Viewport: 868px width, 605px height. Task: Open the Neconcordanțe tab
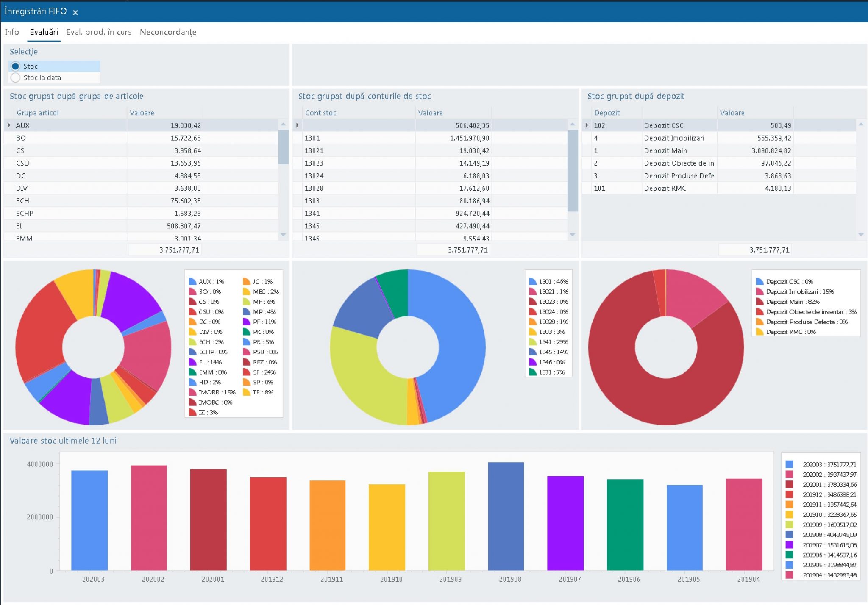click(168, 32)
